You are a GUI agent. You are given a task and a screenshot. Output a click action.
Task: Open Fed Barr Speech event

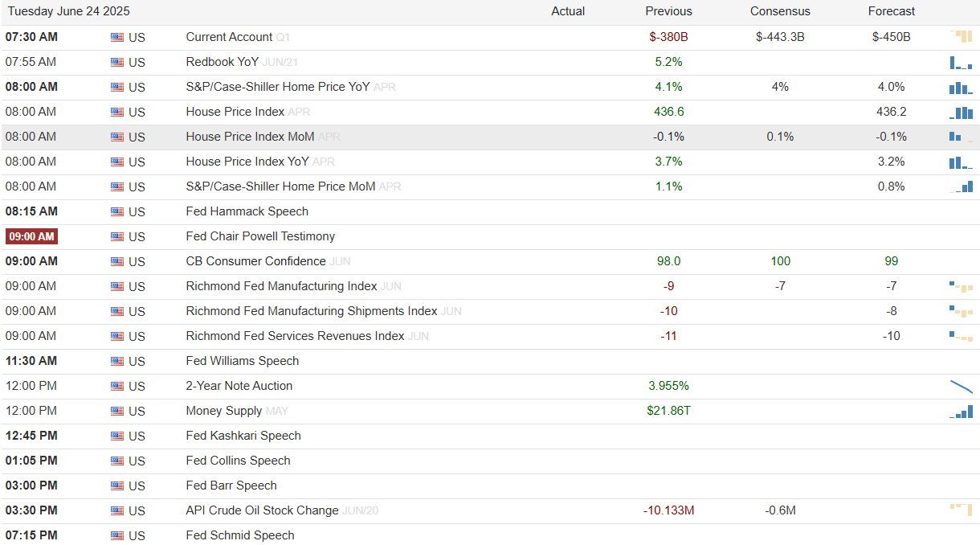coord(231,486)
